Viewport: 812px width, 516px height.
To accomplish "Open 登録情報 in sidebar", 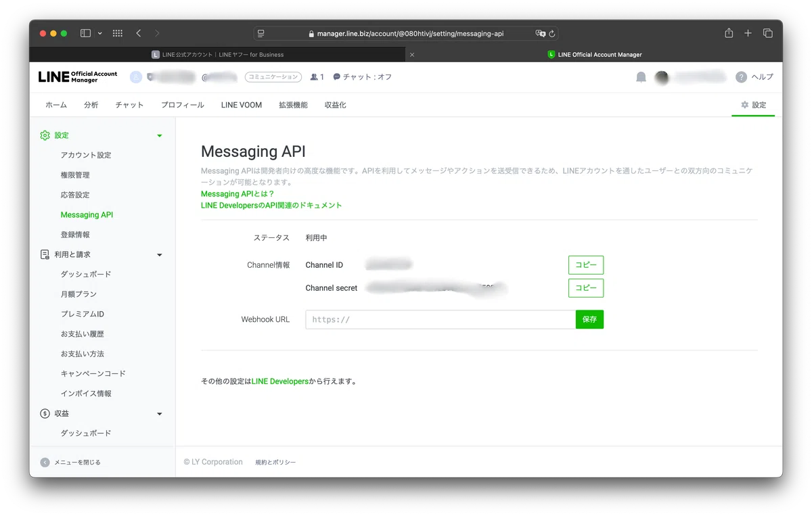I will pos(75,235).
